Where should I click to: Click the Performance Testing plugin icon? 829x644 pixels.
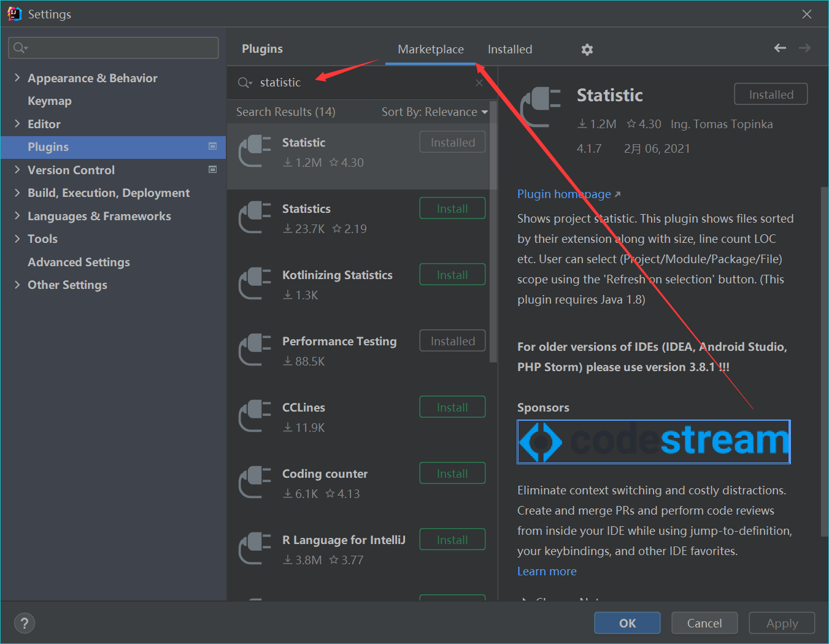tap(255, 351)
